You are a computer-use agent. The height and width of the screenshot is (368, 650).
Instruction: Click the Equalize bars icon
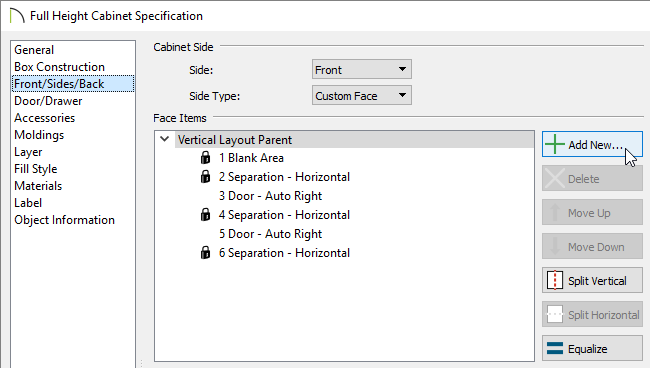tap(555, 348)
